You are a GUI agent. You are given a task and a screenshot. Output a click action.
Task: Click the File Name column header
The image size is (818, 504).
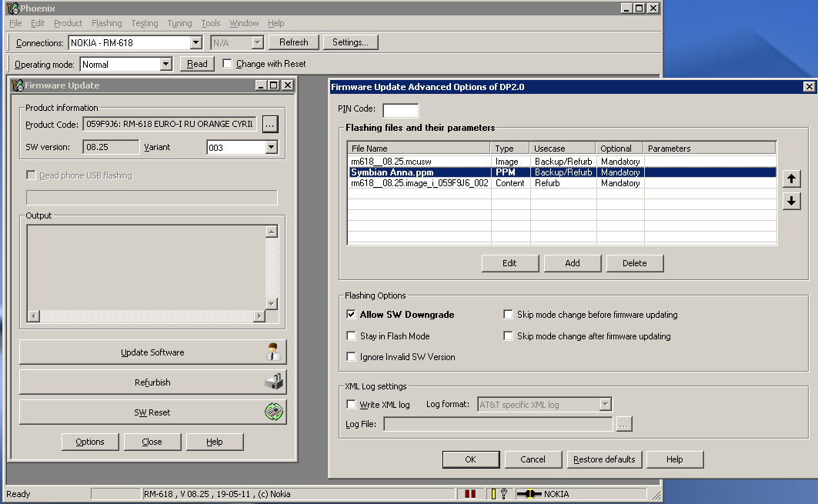tap(419, 149)
